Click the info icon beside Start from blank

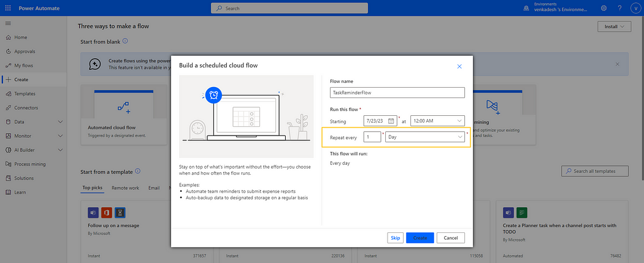[x=125, y=41]
